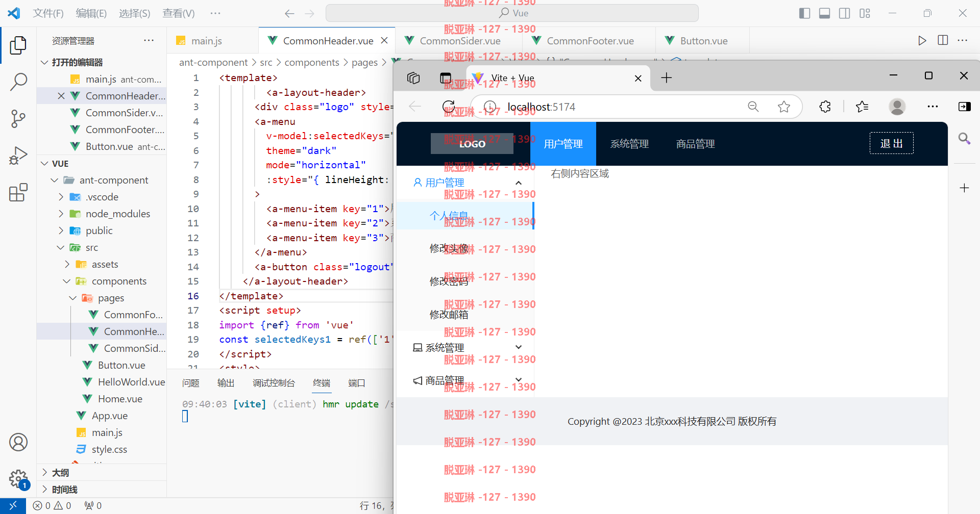Open the 查看(V) menu
Screen dimensions: 980x514
pyautogui.click(x=179, y=13)
